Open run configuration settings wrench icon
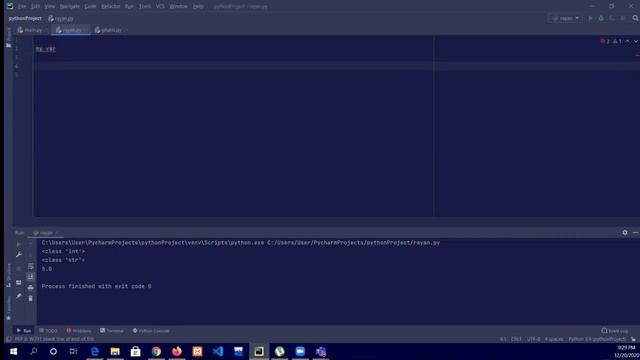This screenshot has width=640, height=360. point(19,255)
